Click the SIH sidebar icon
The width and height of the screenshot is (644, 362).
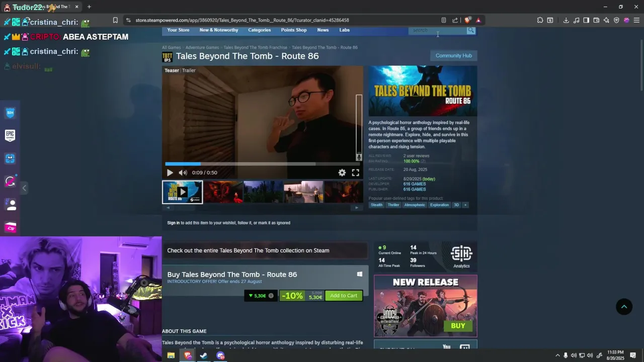point(10,113)
